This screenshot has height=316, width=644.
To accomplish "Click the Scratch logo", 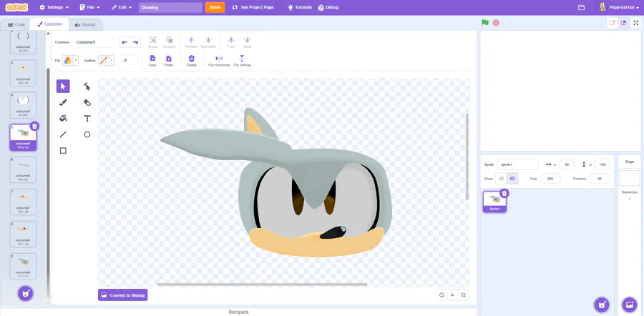I will pyautogui.click(x=17, y=7).
